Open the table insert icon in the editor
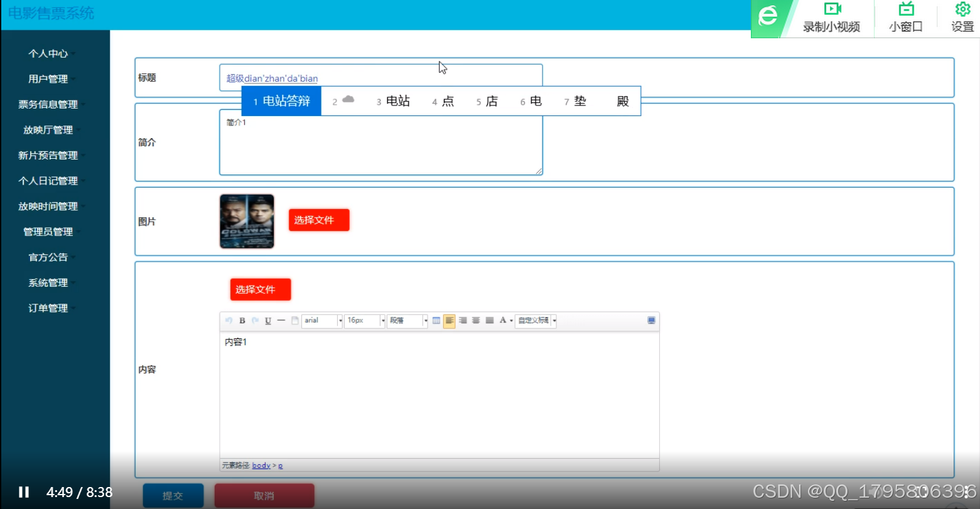The width and height of the screenshot is (980, 509). click(436, 321)
